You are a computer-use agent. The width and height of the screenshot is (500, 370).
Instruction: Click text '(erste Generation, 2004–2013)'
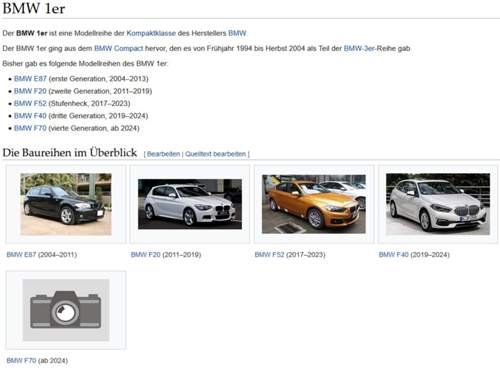coord(99,79)
